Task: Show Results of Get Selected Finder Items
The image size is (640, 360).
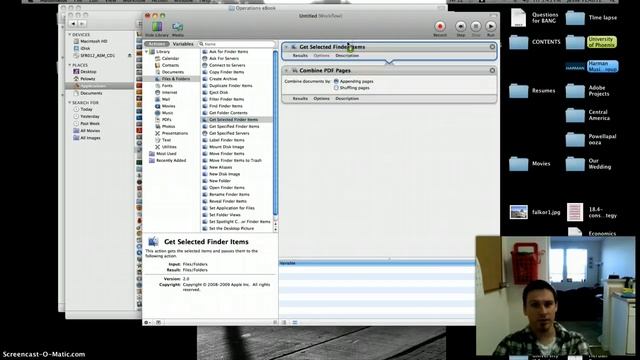Action: pyautogui.click(x=300, y=56)
